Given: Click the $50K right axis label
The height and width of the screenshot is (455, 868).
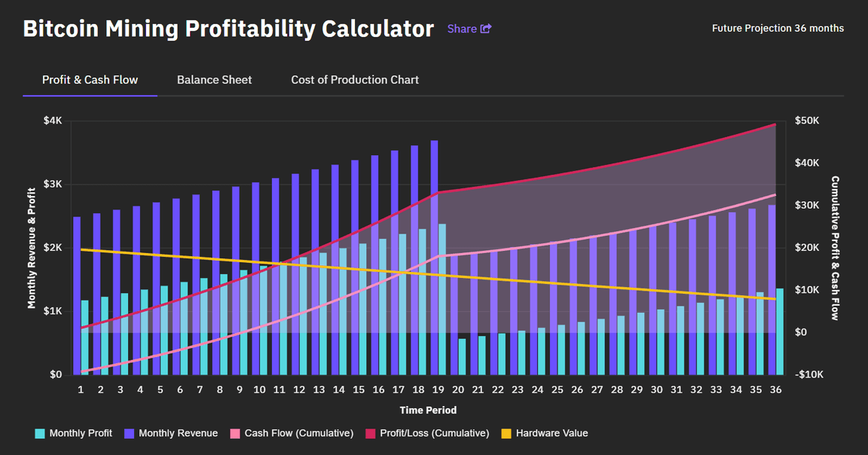Looking at the screenshot, I should click(806, 121).
